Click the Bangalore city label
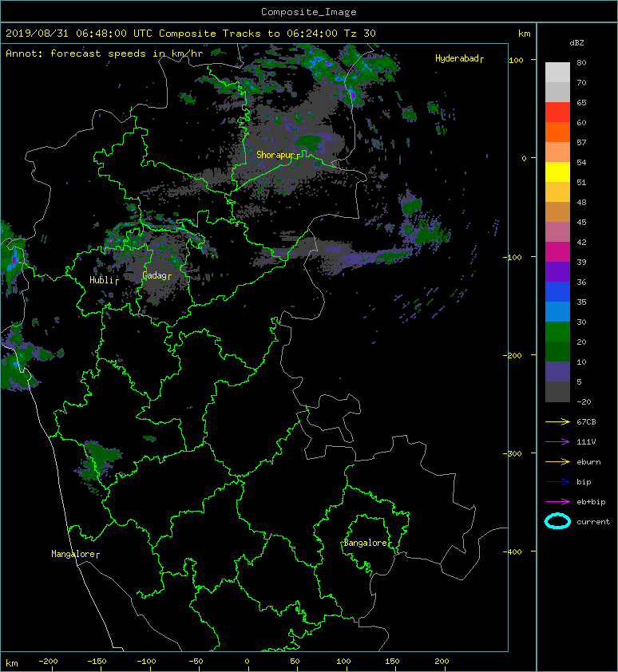This screenshot has height=672, width=618. (366, 543)
